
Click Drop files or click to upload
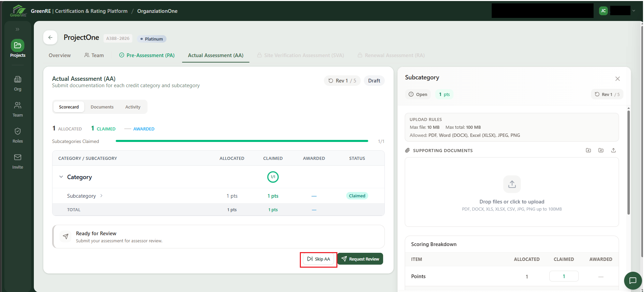click(512, 201)
